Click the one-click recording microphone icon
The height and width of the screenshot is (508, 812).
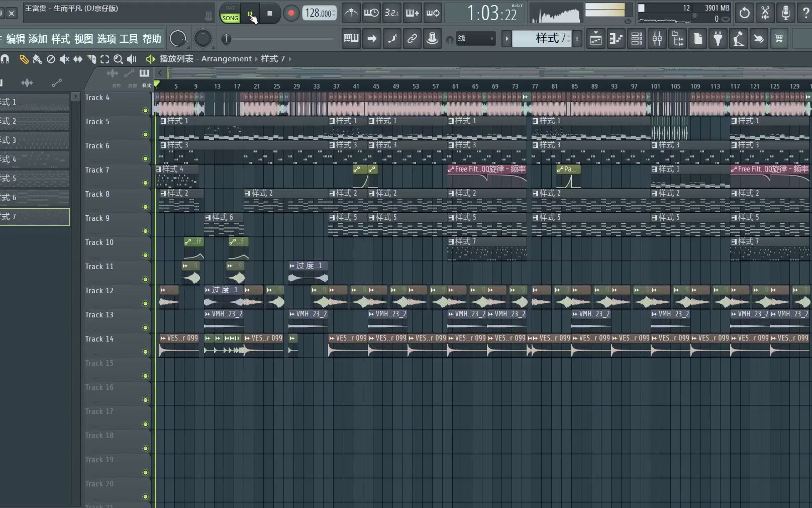point(786,13)
